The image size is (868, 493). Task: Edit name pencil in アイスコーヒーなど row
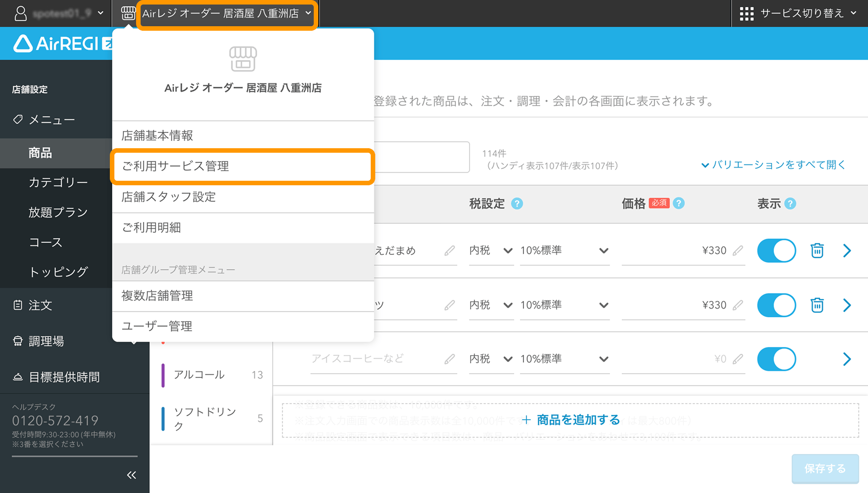[449, 359]
